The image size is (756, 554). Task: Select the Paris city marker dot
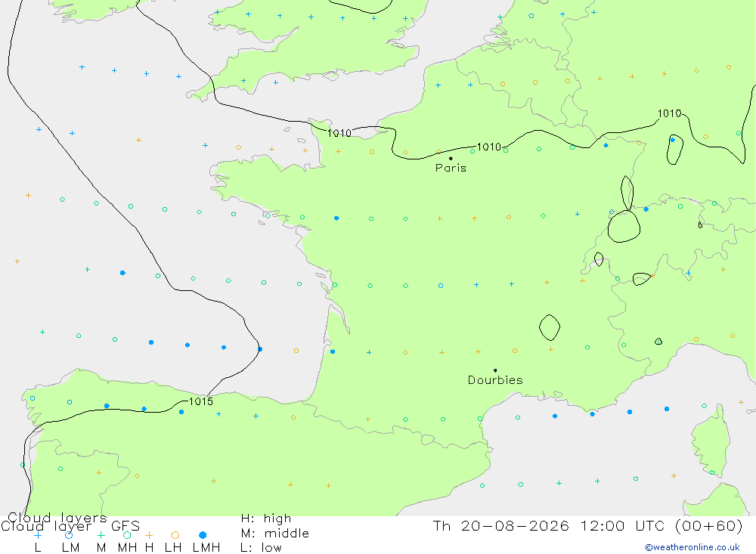coord(451,158)
